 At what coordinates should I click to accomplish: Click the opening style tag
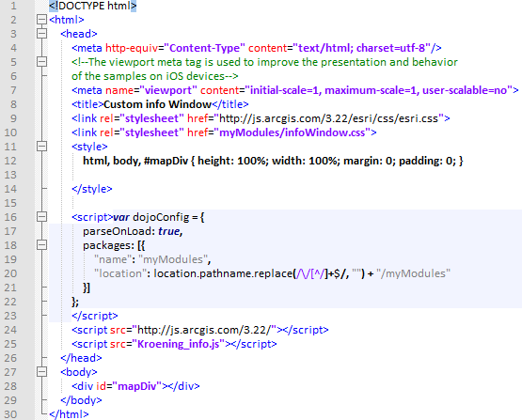pyautogui.click(x=89, y=147)
